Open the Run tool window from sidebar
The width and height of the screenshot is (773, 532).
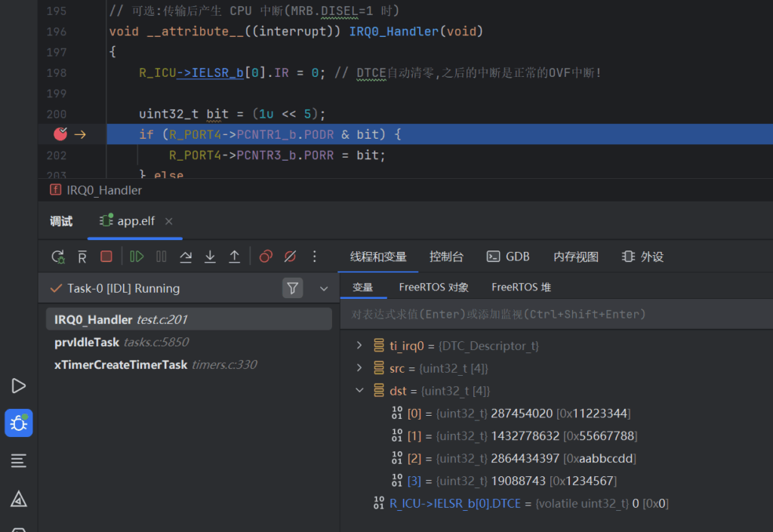[x=19, y=386]
